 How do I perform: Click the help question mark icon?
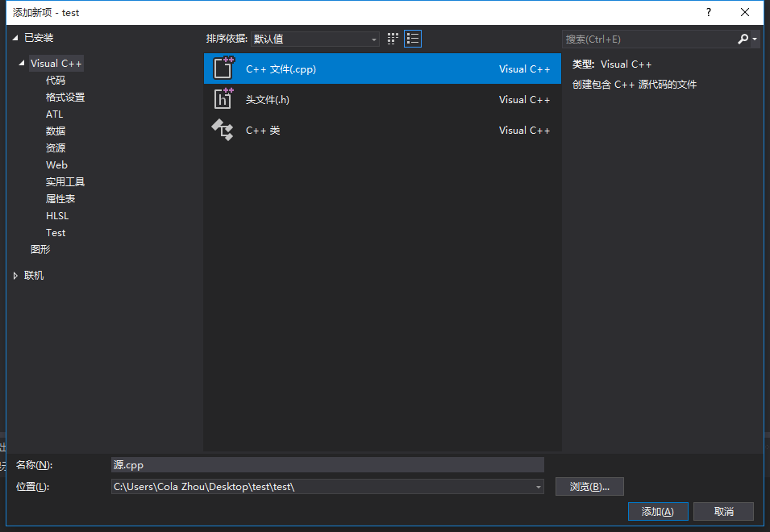(708, 12)
